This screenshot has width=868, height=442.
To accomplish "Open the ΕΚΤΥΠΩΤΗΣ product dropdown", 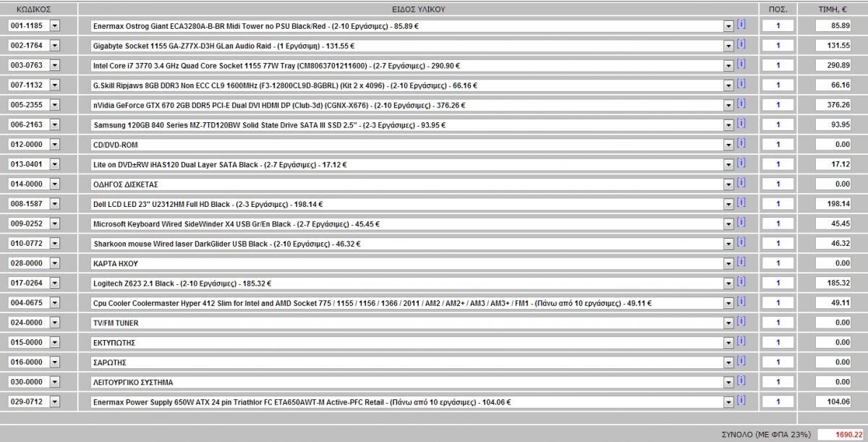I will coord(728,342).
